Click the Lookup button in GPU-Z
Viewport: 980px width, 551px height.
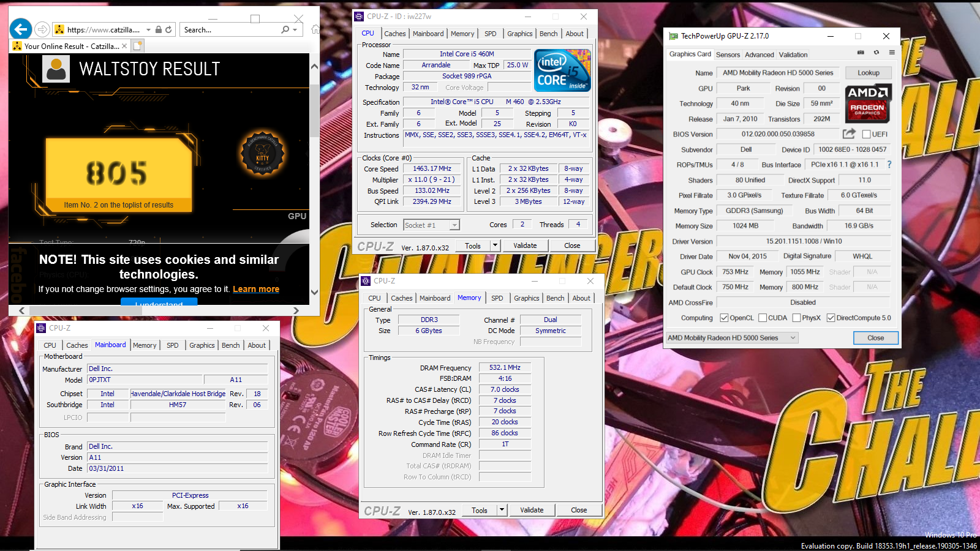click(x=869, y=73)
